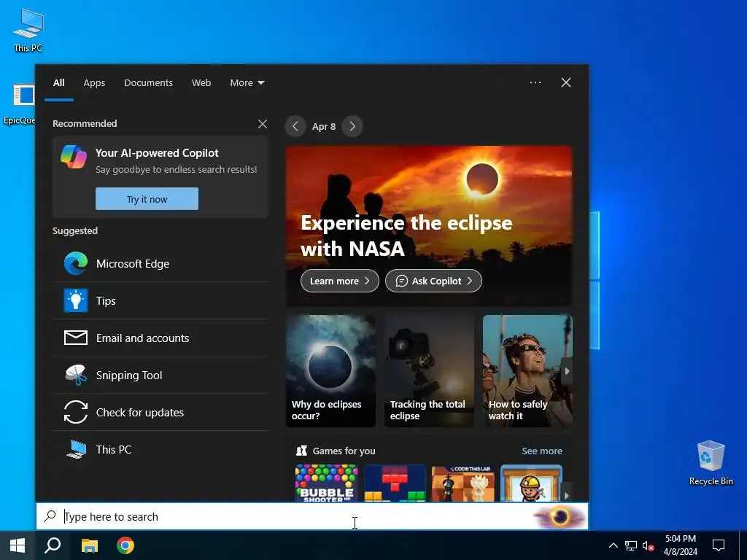The image size is (747, 560).
Task: Dismiss the Recommended section
Action: [x=263, y=124]
